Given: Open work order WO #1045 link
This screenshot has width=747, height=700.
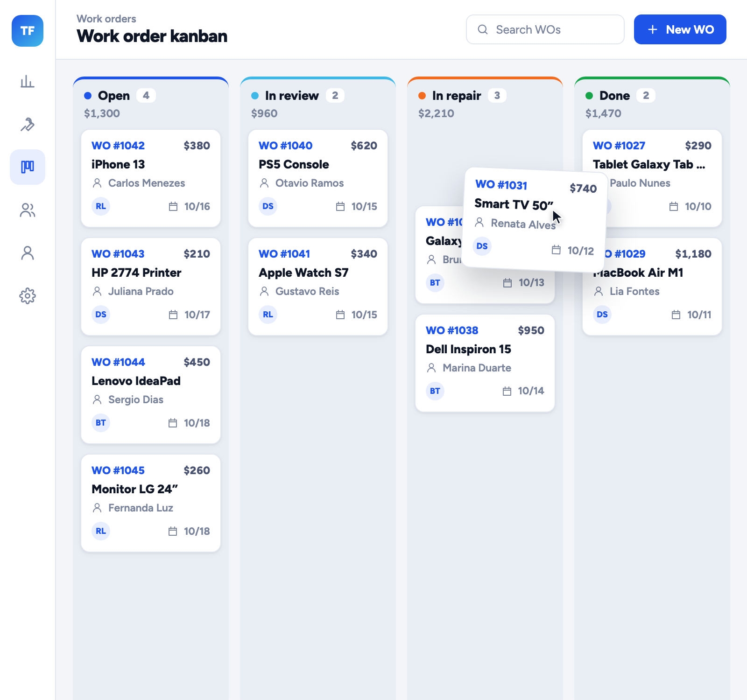Looking at the screenshot, I should click(118, 470).
